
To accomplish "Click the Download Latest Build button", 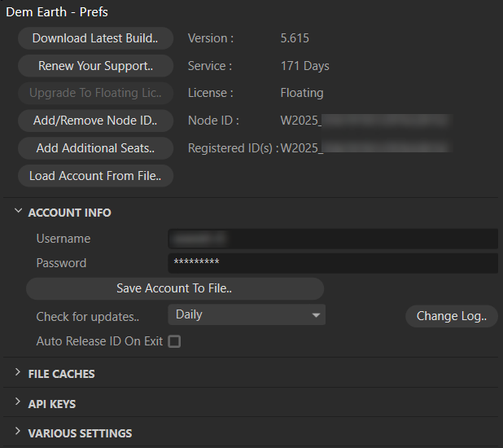I will tap(95, 38).
